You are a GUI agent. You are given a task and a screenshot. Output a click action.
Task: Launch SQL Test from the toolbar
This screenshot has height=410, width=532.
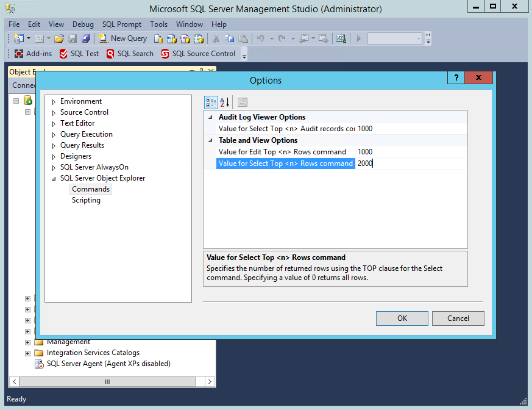(x=79, y=54)
